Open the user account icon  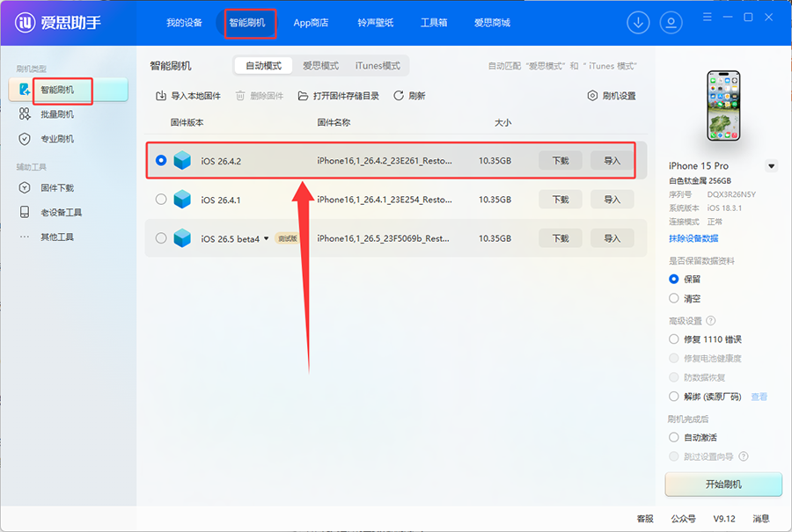671,23
